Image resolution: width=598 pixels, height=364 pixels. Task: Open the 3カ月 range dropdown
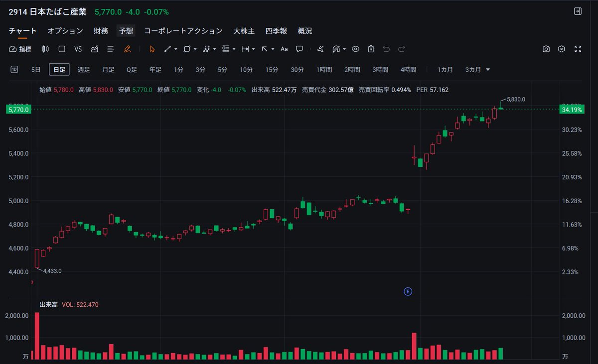click(x=477, y=70)
